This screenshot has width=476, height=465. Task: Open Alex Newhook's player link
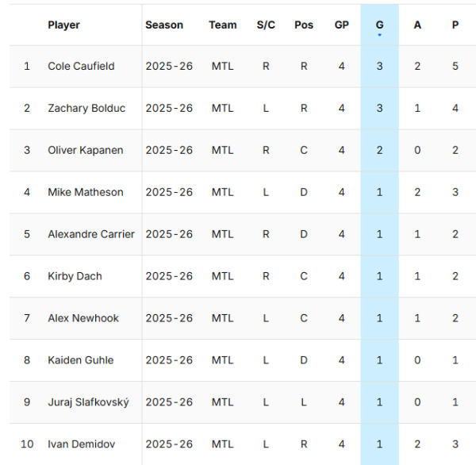coord(83,318)
